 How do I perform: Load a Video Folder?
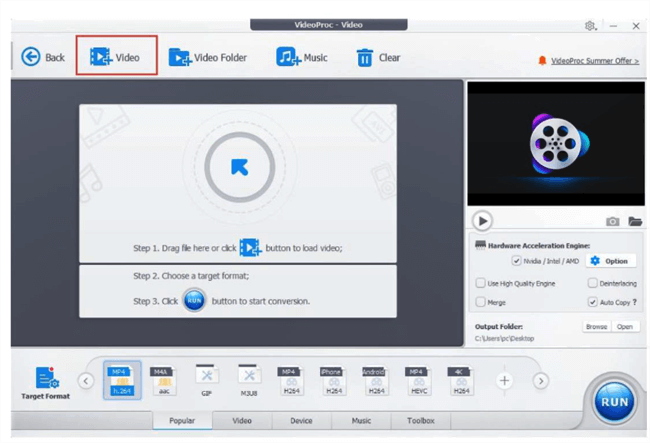(207, 57)
